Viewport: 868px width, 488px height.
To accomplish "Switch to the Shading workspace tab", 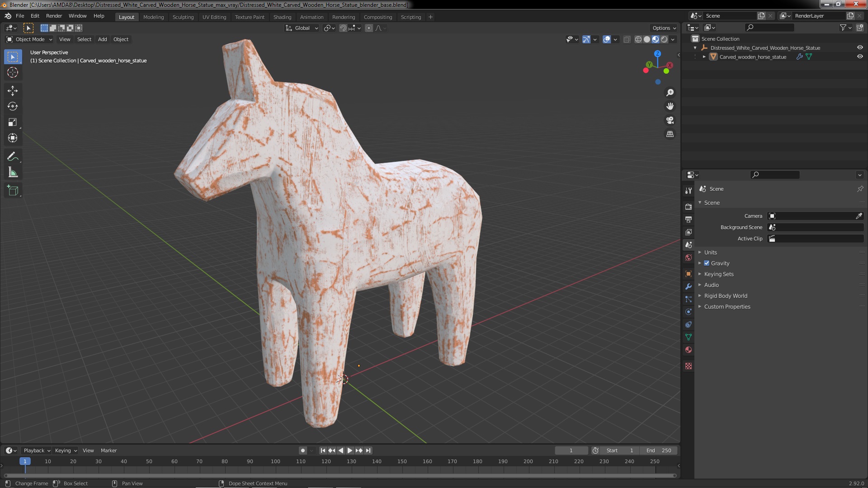I will pos(282,17).
